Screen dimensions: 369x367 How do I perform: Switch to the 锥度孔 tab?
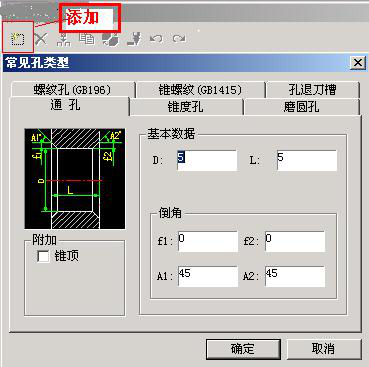[186, 107]
